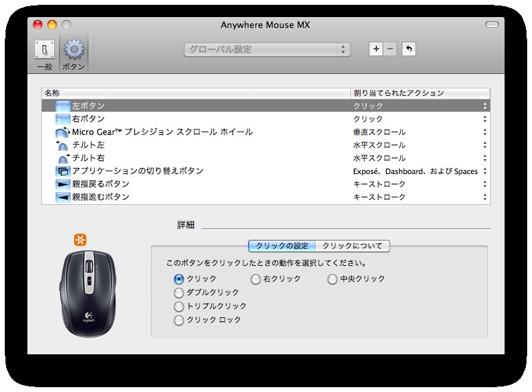The height and width of the screenshot is (392, 532).
Task: Click the Micro Gear scroll wheel icon
Action: (63, 132)
